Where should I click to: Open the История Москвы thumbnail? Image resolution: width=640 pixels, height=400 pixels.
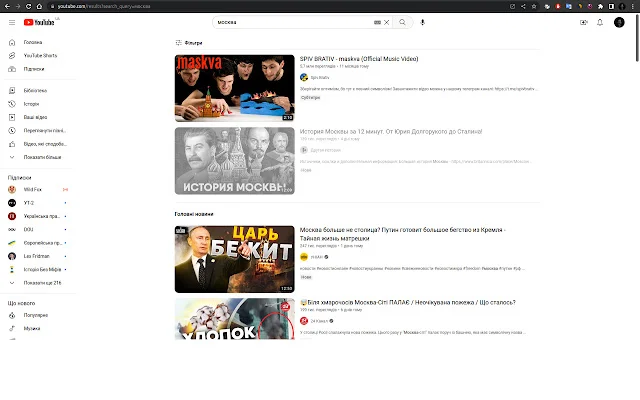coord(234,161)
